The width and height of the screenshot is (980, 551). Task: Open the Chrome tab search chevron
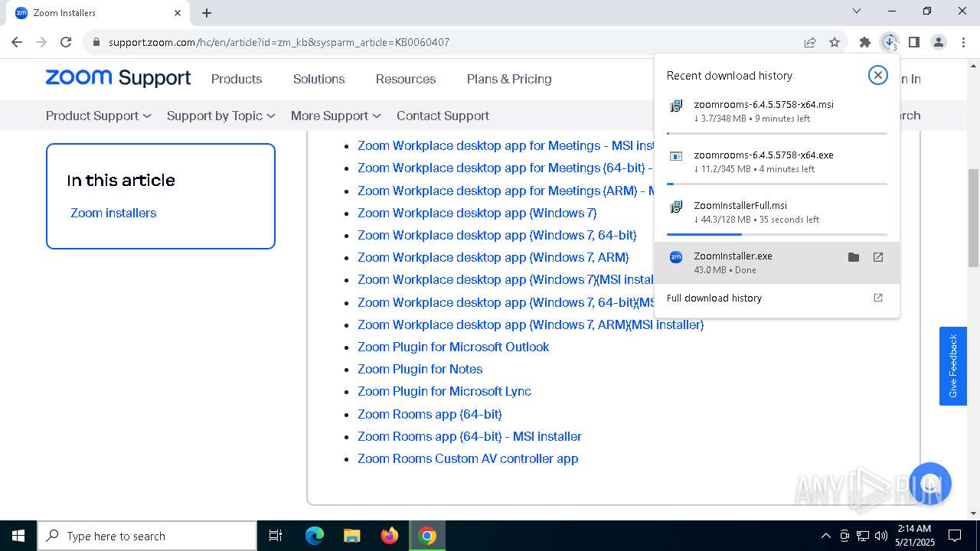point(857,11)
